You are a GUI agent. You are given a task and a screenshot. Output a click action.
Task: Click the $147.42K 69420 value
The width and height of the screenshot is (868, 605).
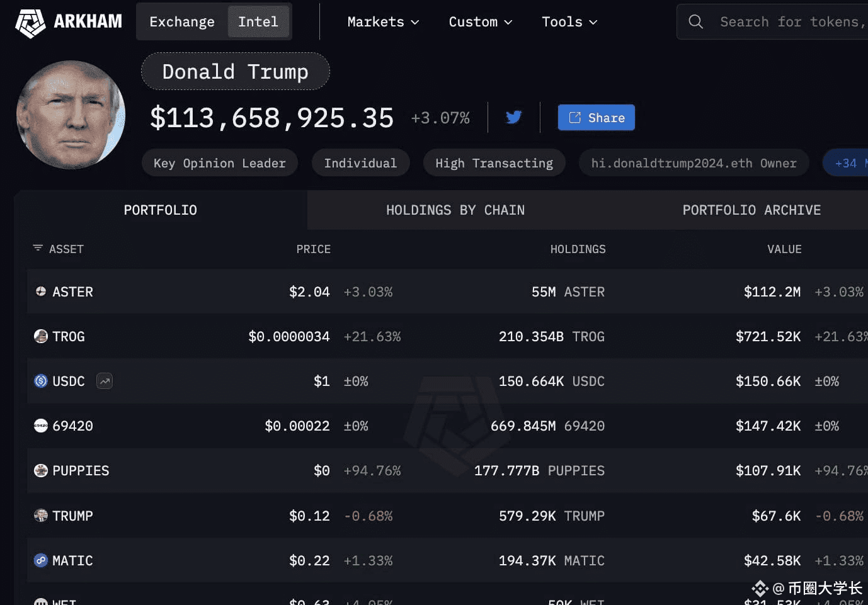pos(768,426)
